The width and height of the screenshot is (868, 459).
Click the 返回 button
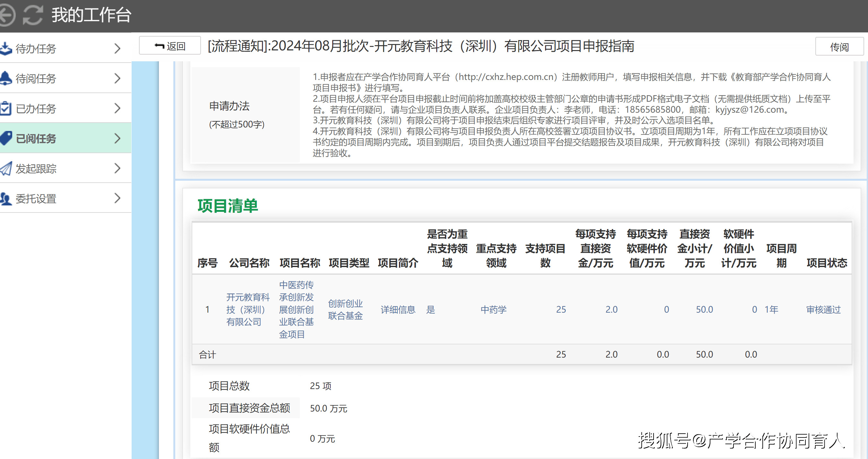[170, 46]
